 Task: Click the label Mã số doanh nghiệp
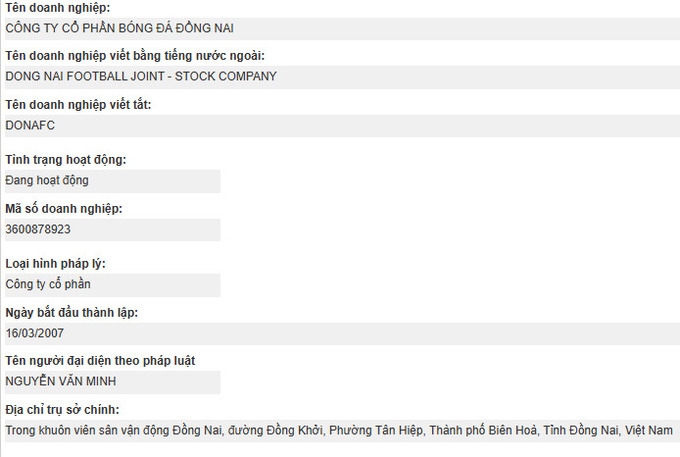64,209
